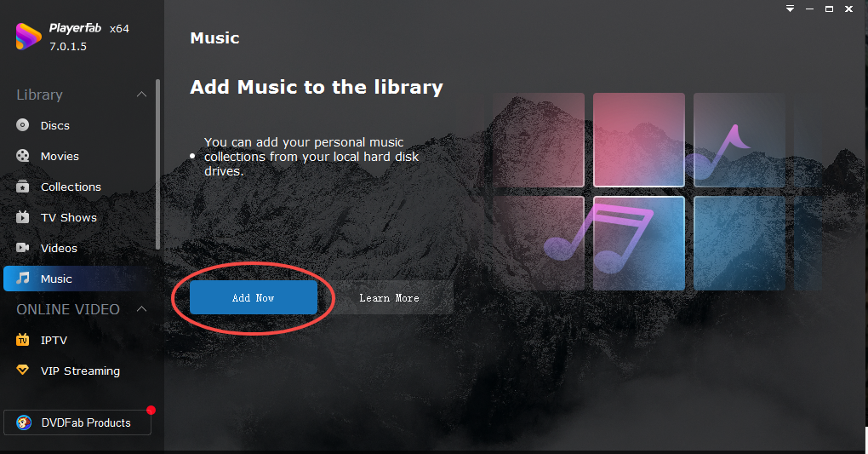Collapse the Library section chevron
This screenshot has height=454, width=868.
142,95
